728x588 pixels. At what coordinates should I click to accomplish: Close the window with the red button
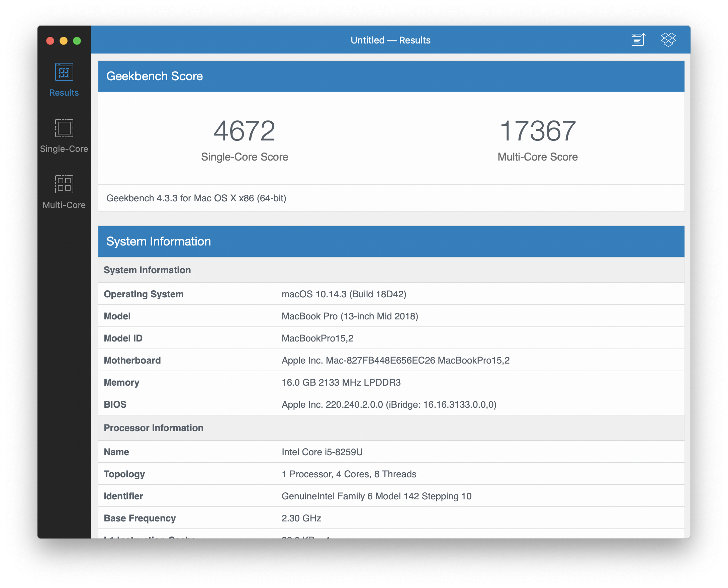(x=50, y=41)
